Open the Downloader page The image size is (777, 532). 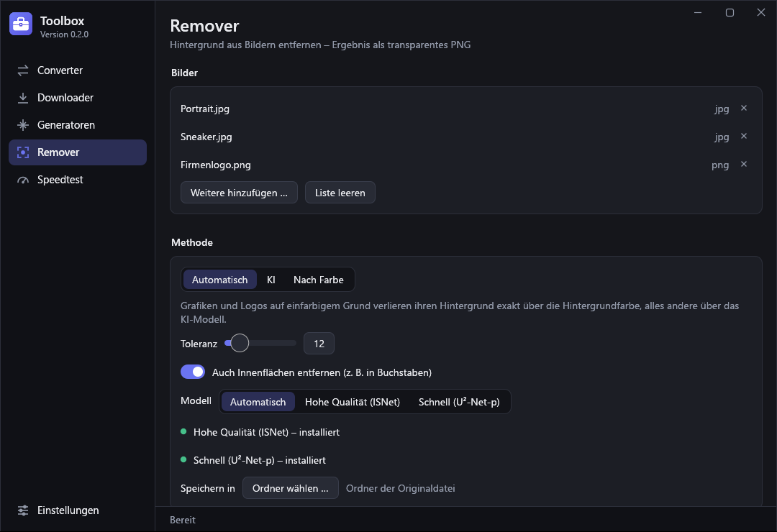click(x=78, y=98)
